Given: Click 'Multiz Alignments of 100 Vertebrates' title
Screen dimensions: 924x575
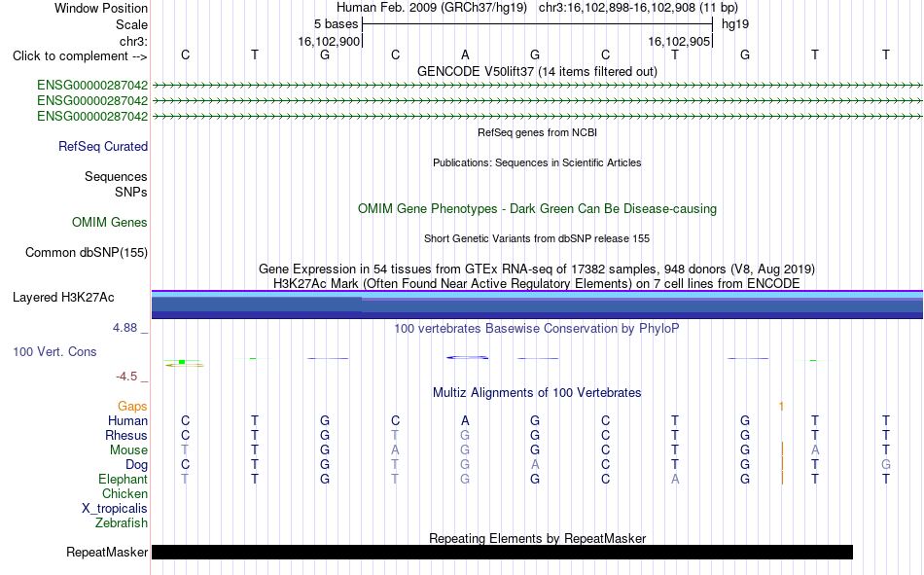Looking at the screenshot, I should (537, 393).
